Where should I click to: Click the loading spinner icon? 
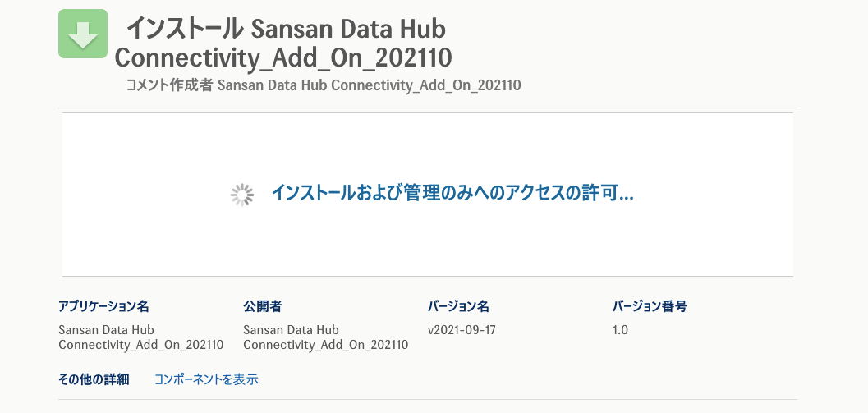pos(241,194)
